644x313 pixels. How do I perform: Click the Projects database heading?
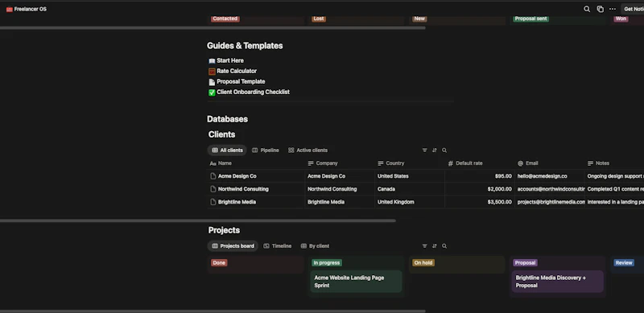224,230
